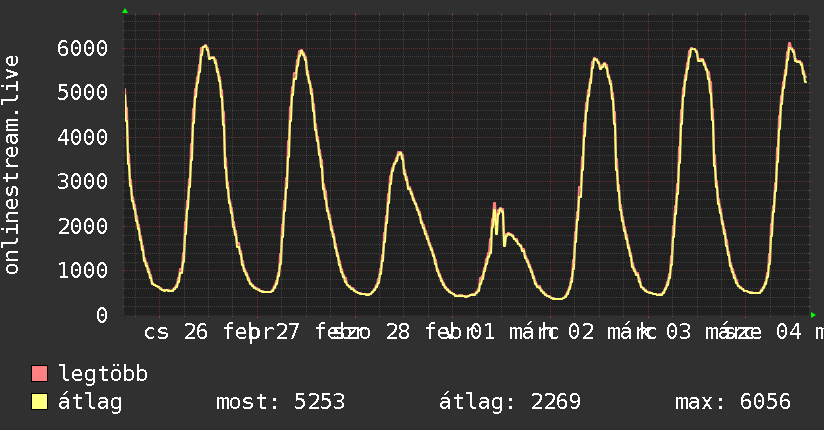Click the 'most: 5253' value
The image size is (824, 430).
coord(281,402)
